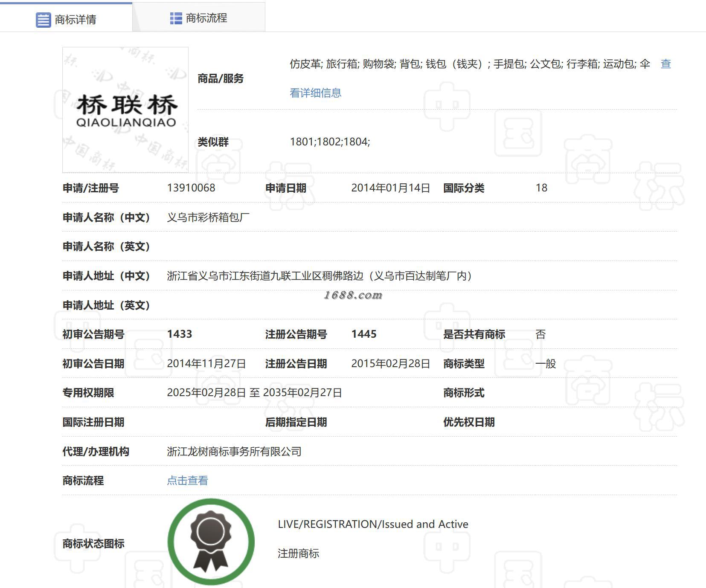Click the 商标流程 grid icon
This screenshot has width=706, height=588.
176,18
